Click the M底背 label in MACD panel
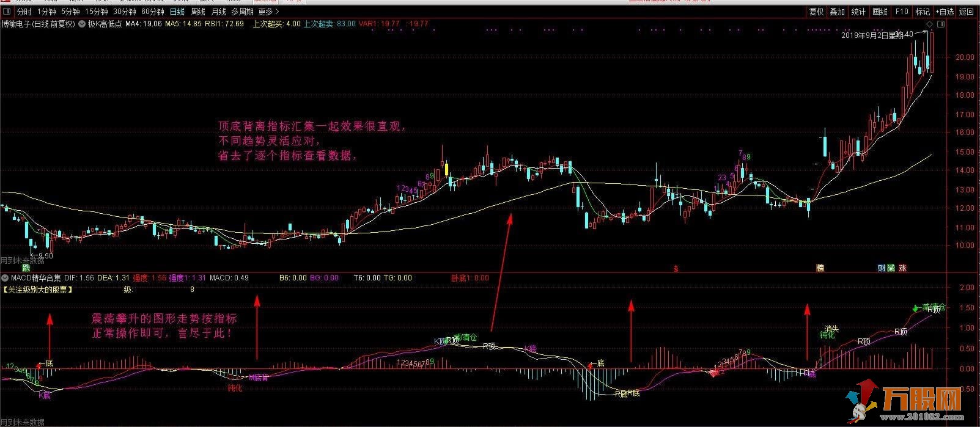 pyautogui.click(x=258, y=378)
